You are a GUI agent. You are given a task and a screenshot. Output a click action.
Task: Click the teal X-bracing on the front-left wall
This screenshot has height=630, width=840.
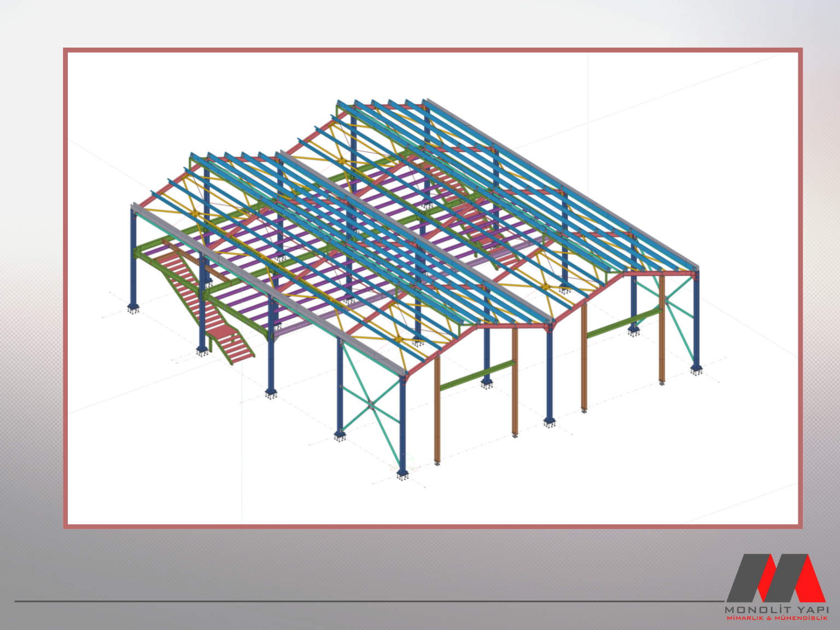(371, 405)
